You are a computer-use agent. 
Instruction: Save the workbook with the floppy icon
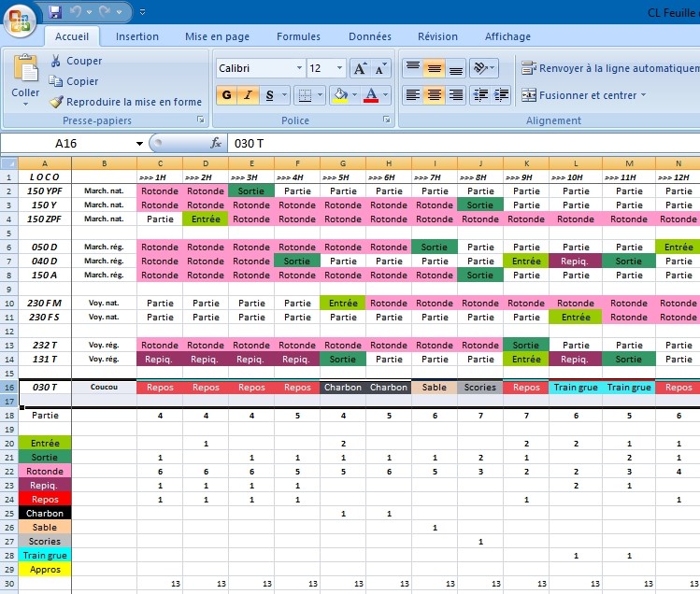55,12
